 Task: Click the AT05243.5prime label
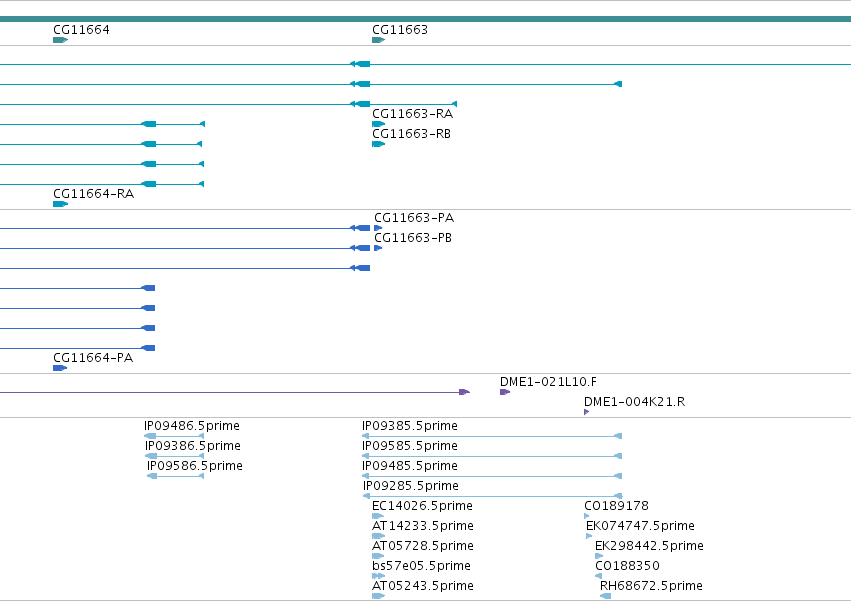click(x=423, y=586)
